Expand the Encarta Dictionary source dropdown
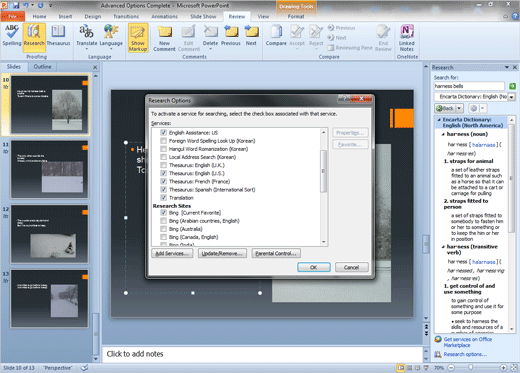Viewport: 520px width, 373px height. pyautogui.click(x=512, y=97)
